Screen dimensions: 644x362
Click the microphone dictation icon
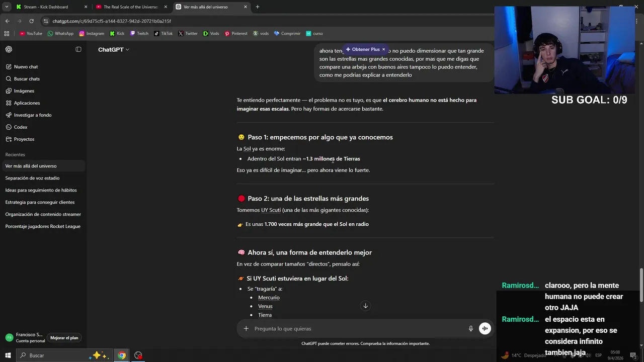[x=471, y=329]
